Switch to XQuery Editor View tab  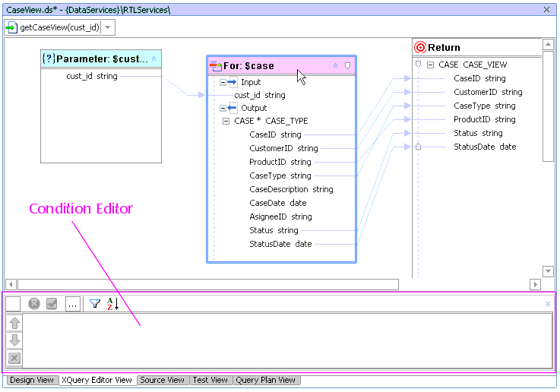(x=96, y=380)
